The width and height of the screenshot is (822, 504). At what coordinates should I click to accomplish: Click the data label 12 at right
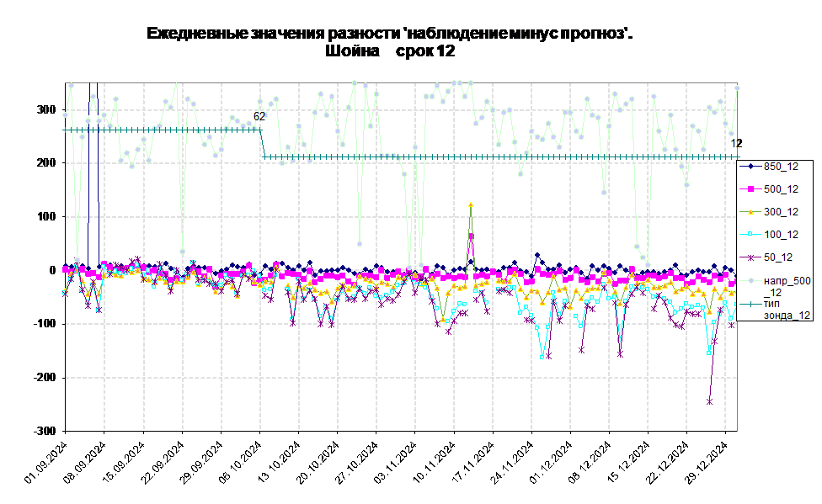[737, 143]
